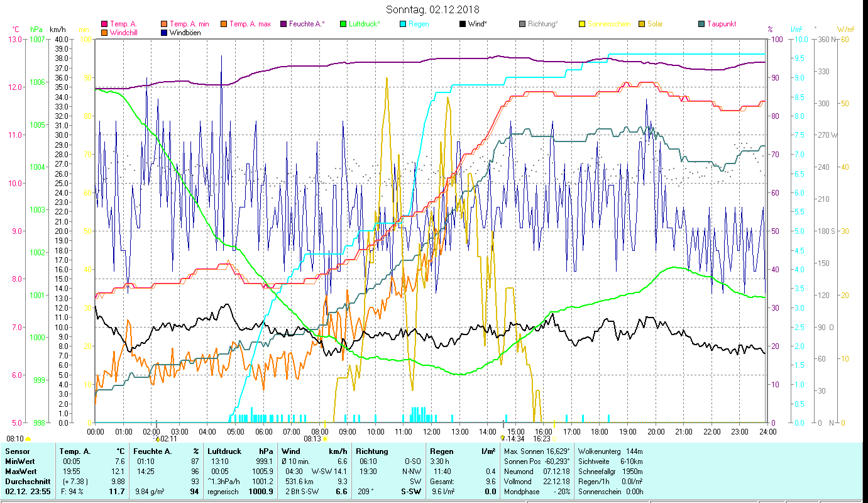Click the Windböen legend label
Viewport: 868px width, 503px height.
(185, 33)
